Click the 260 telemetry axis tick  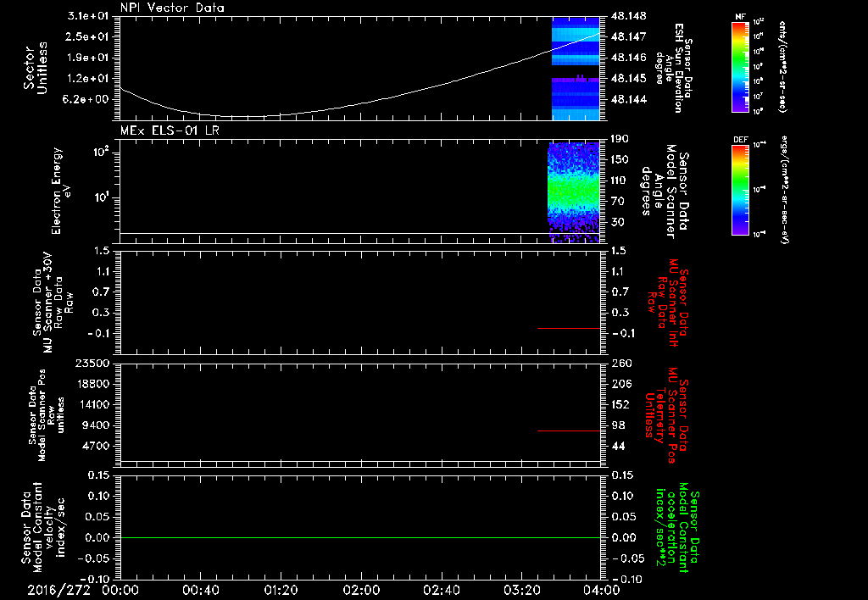(x=620, y=363)
